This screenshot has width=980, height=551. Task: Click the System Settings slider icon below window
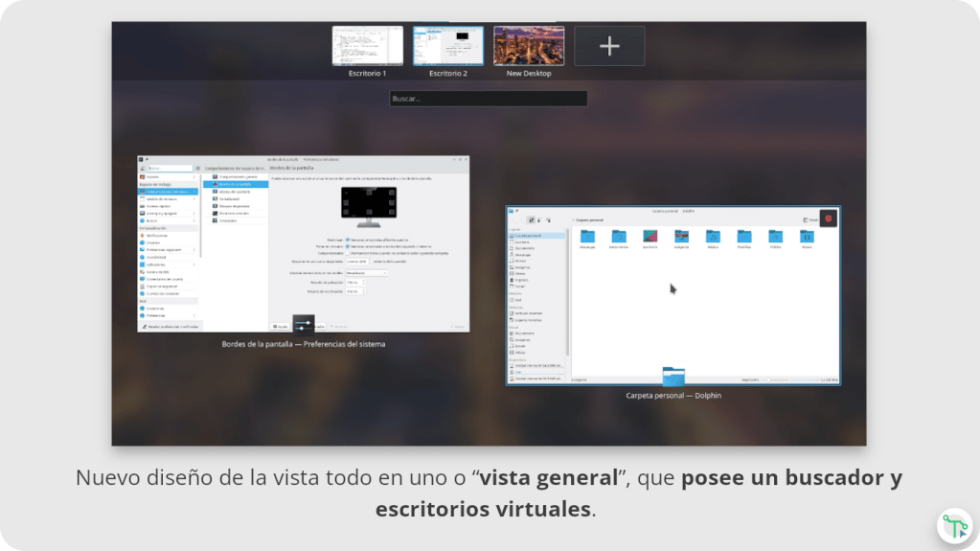pos(303,325)
